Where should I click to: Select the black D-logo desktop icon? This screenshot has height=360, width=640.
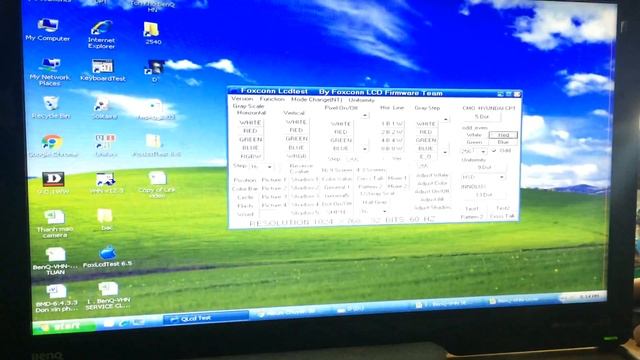pos(53,182)
